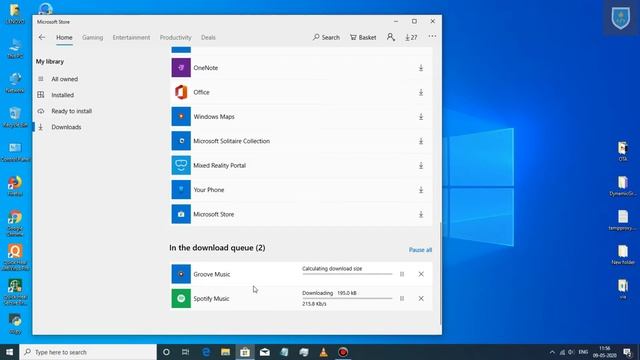The image size is (640, 360).
Task: Download update for Mixed Reality Portal
Action: [421, 166]
